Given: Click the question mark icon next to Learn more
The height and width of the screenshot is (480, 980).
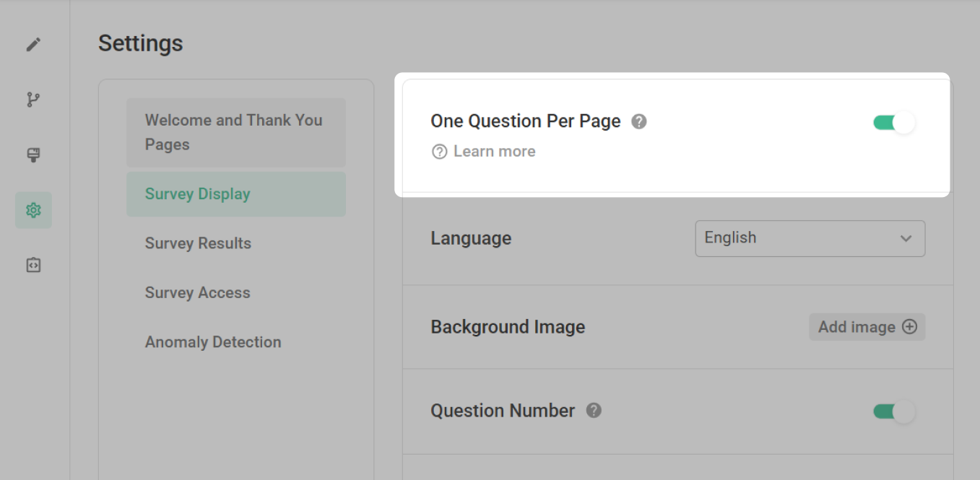Looking at the screenshot, I should pyautogui.click(x=439, y=152).
